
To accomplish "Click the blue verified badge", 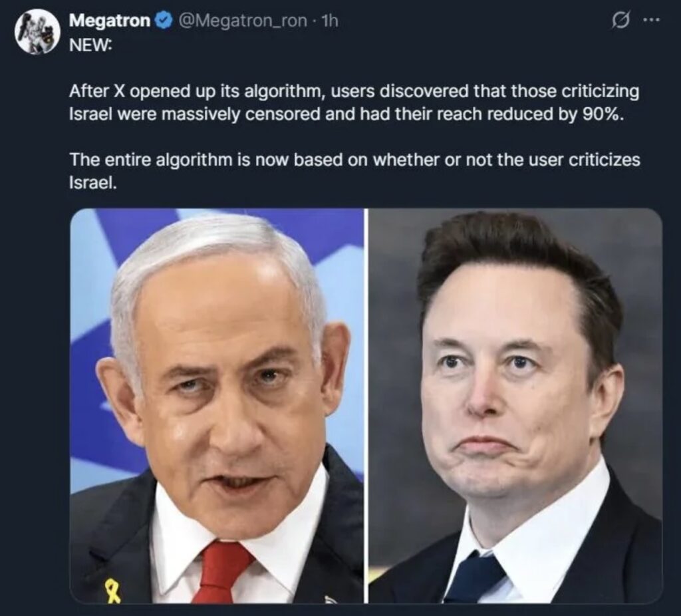I will click(x=163, y=21).
